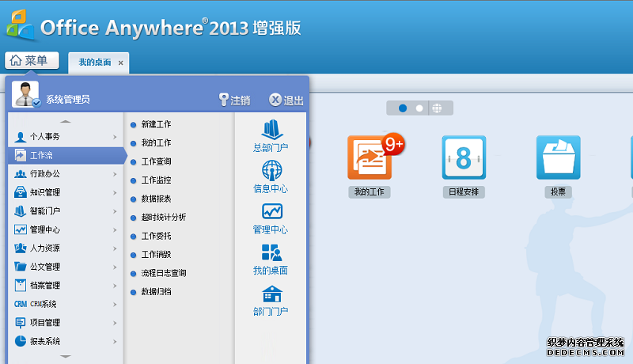
Task: Expand the 个人事务 submenu arrow
Action: 115,137
